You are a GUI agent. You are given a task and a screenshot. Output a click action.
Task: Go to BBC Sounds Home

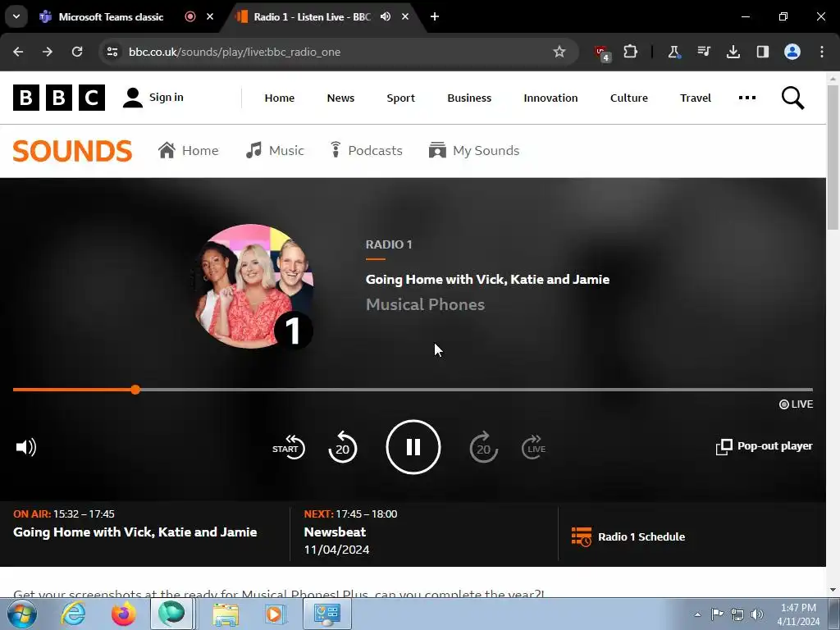click(188, 151)
